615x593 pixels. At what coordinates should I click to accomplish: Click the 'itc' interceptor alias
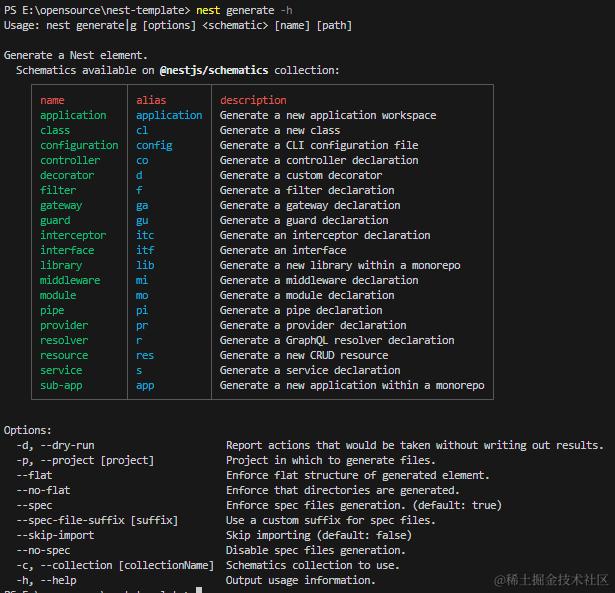point(145,235)
